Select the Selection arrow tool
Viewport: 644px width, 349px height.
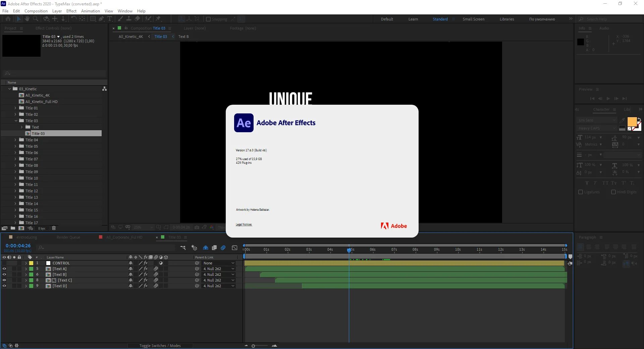coord(19,19)
